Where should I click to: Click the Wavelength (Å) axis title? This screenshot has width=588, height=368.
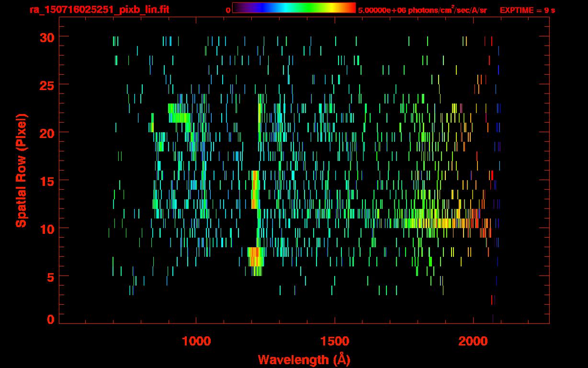coord(305,359)
